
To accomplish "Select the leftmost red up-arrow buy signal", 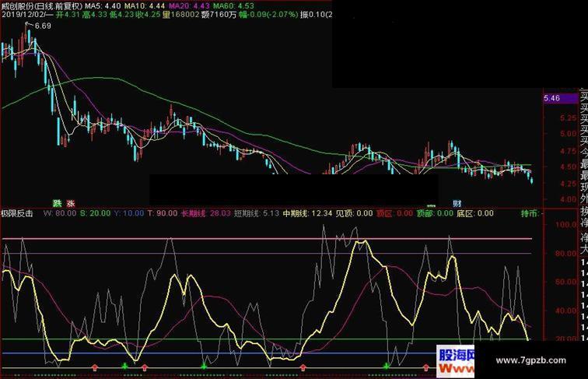I will tap(95, 367).
